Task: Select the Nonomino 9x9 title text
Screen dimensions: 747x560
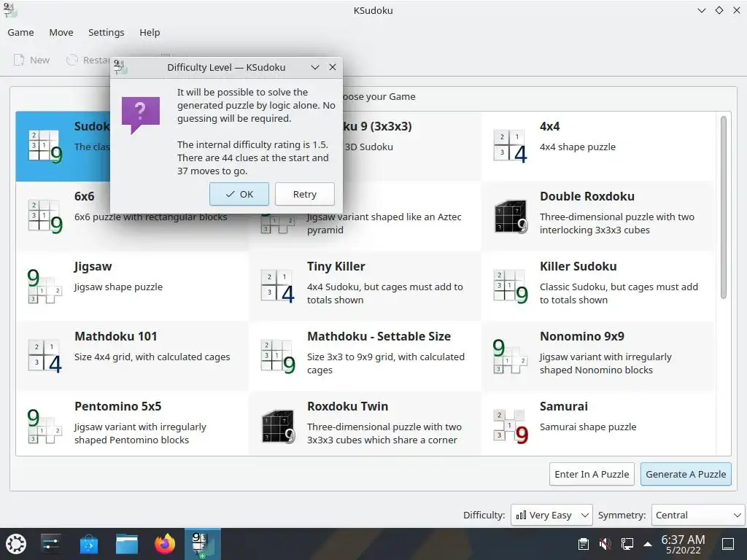Action: (581, 336)
